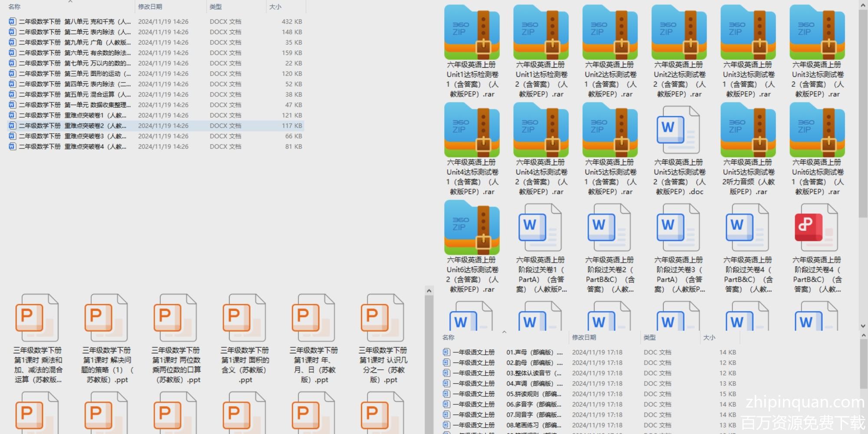Select file 第九单元 广角
This screenshot has height=434, width=868.
(x=156, y=42)
